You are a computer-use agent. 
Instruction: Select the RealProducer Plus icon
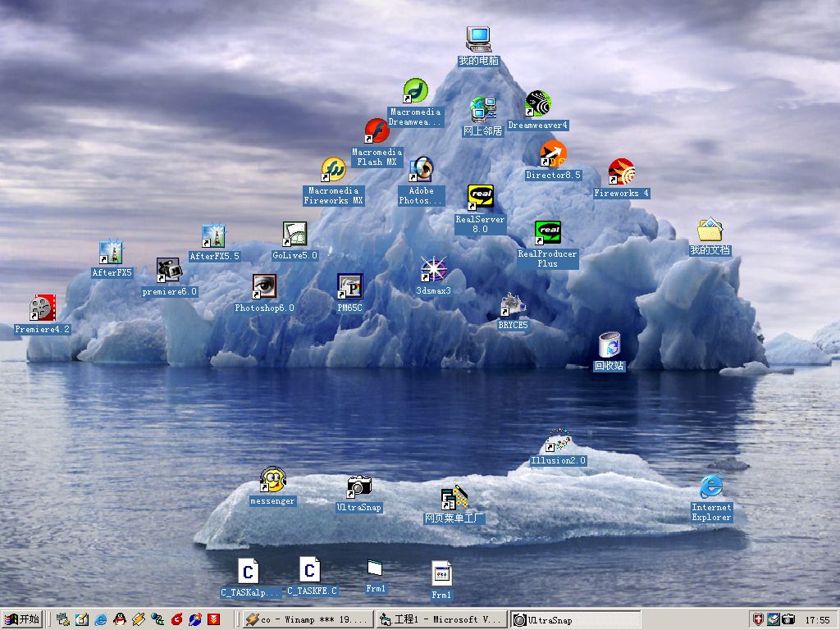[547, 233]
